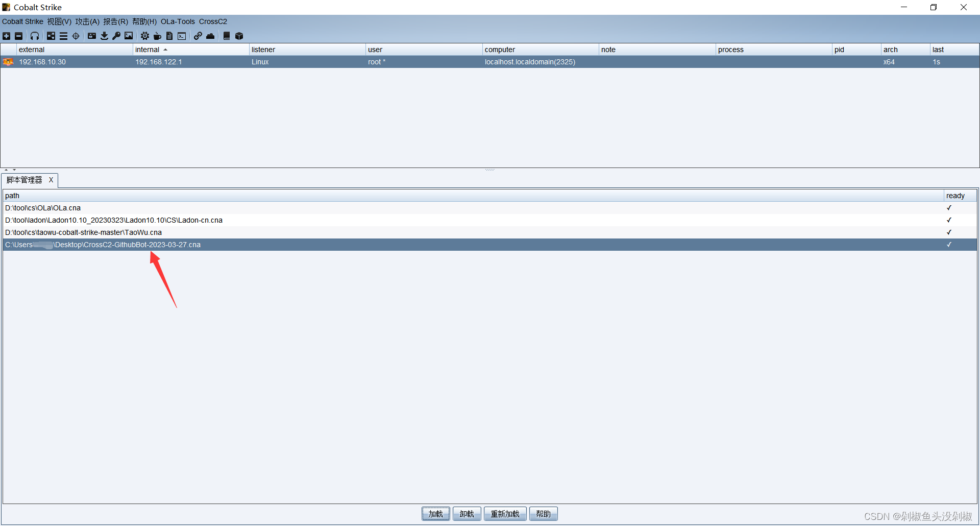This screenshot has height=526, width=980.
Task: Select the D:\tool\cs\OLa\OLa.cna script row
Action: point(489,208)
